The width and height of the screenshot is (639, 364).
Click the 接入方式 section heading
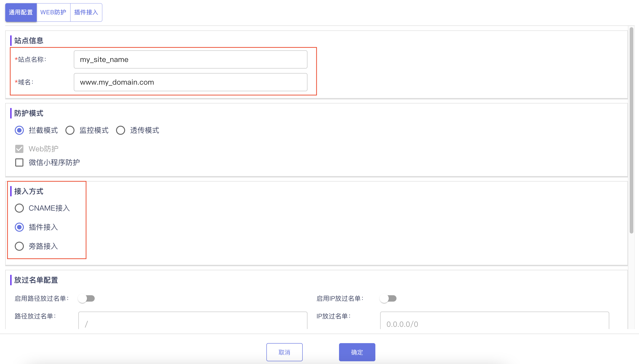coord(29,191)
